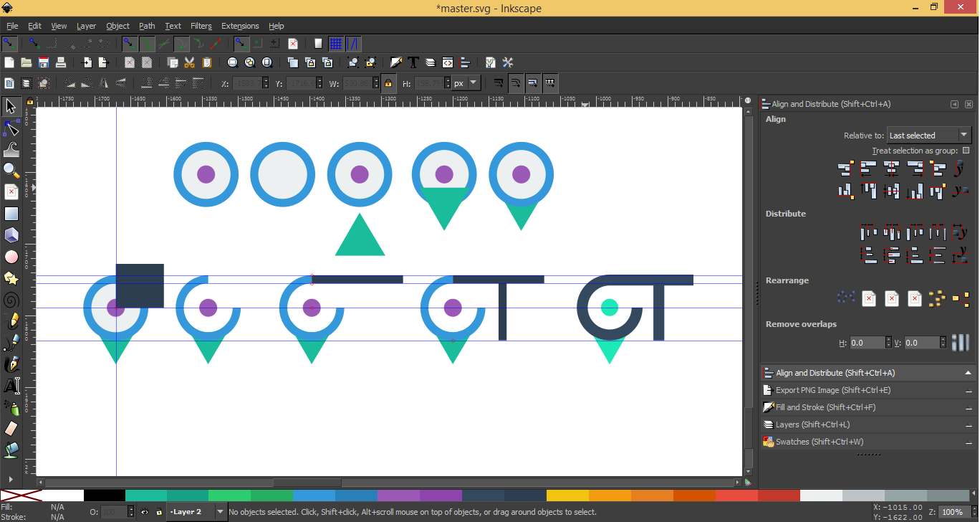Click the Save document icon
This screenshot has width=980, height=522.
click(44, 62)
